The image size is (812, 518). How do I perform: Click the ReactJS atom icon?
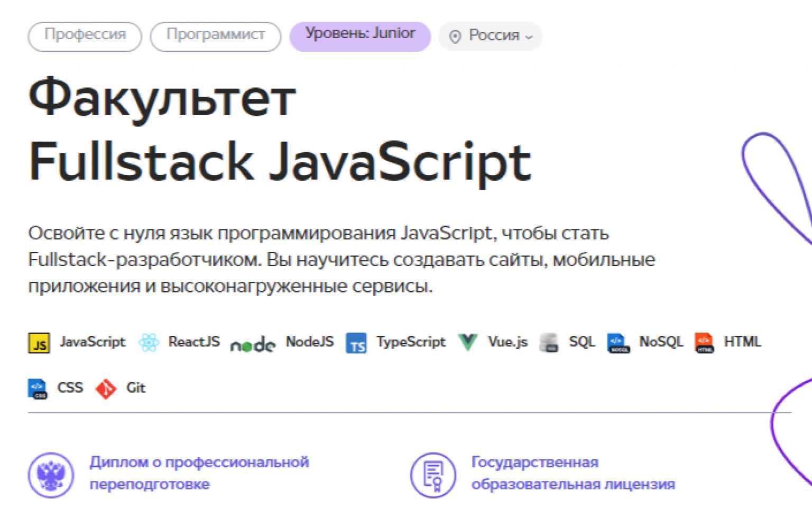click(149, 343)
